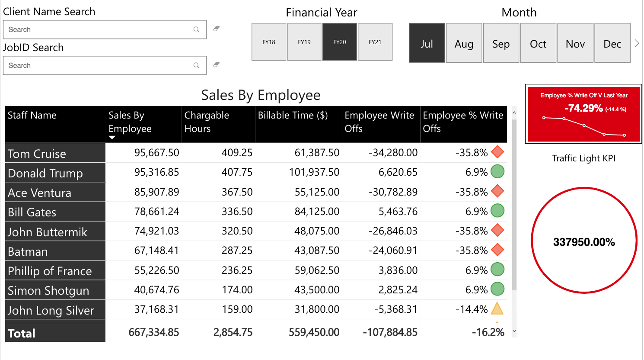Focus the JobID Search field
Viewport: 644px width, 360px height.
[x=105, y=65]
